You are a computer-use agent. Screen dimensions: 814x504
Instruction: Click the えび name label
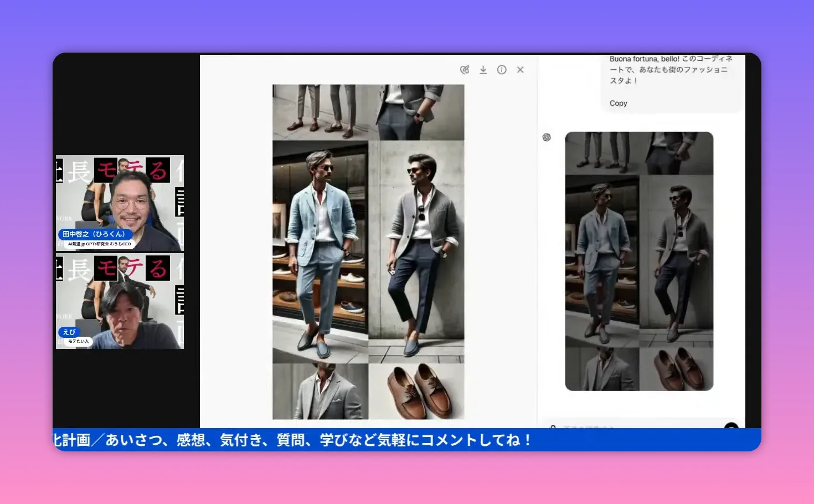[69, 332]
